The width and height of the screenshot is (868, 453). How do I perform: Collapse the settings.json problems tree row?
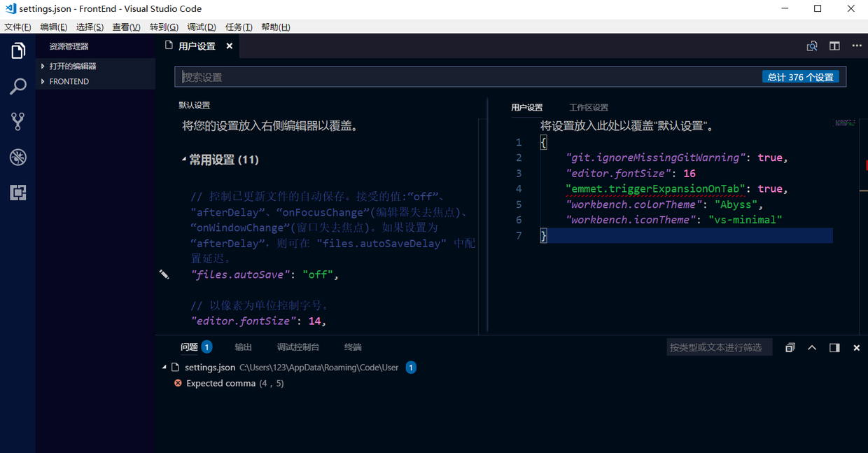[x=165, y=367]
